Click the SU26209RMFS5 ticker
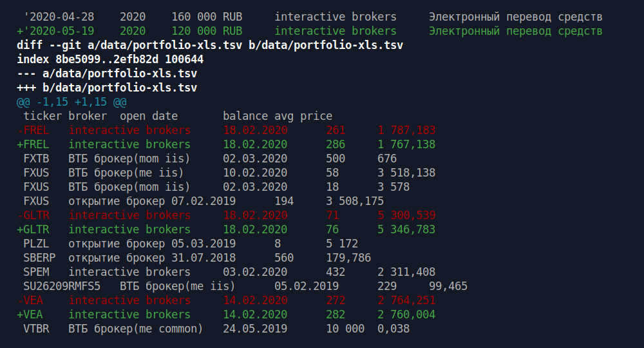Image resolution: width=644 pixels, height=348 pixels. click(x=62, y=286)
